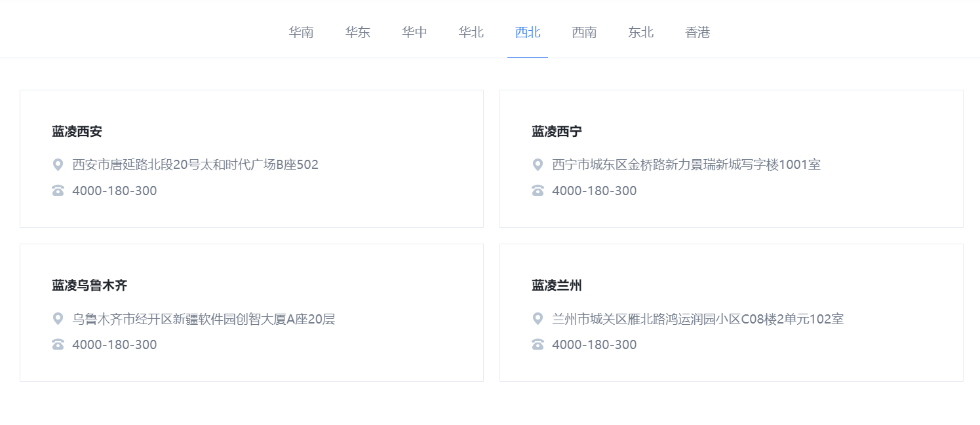
Task: Click the location pin icon for 蓝凌西宁
Action: [x=538, y=164]
